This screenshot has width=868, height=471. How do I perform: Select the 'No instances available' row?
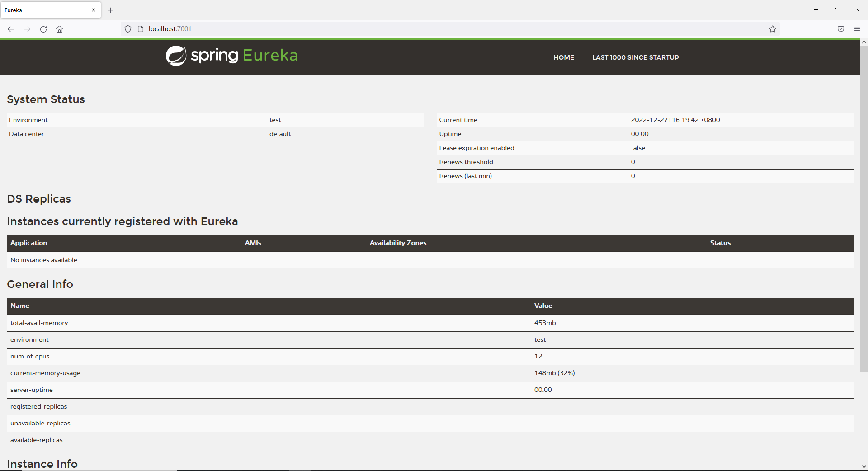(430, 260)
